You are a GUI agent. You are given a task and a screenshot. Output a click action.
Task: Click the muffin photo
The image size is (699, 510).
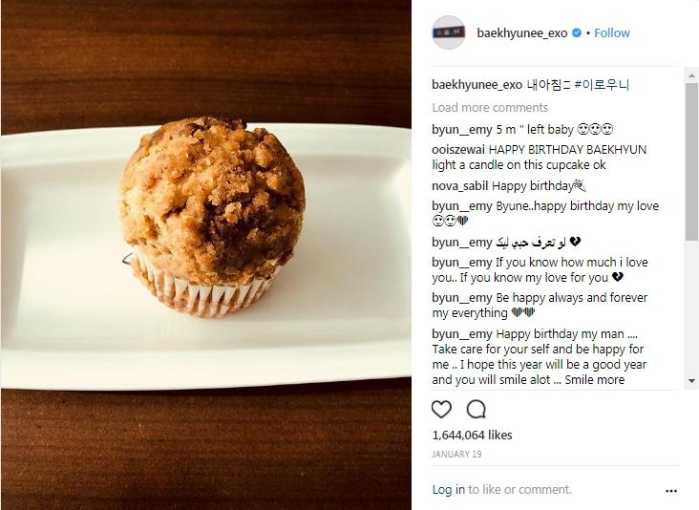(x=206, y=255)
